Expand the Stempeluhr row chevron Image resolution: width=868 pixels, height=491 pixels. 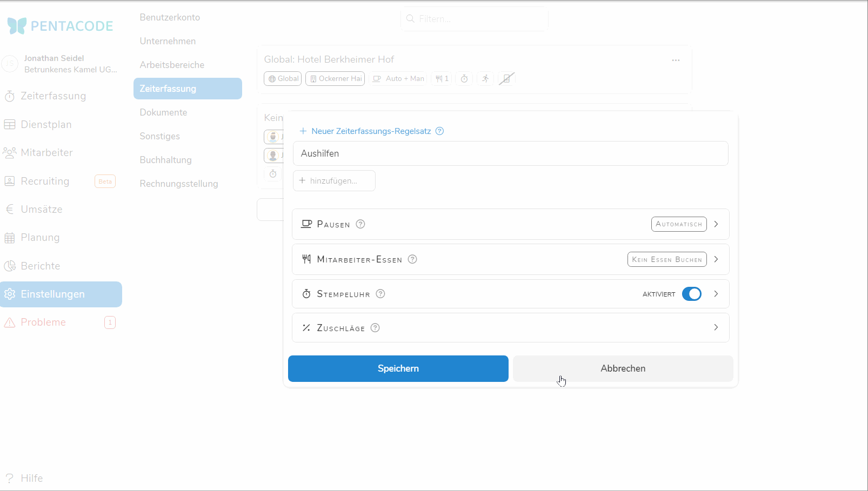coord(716,294)
